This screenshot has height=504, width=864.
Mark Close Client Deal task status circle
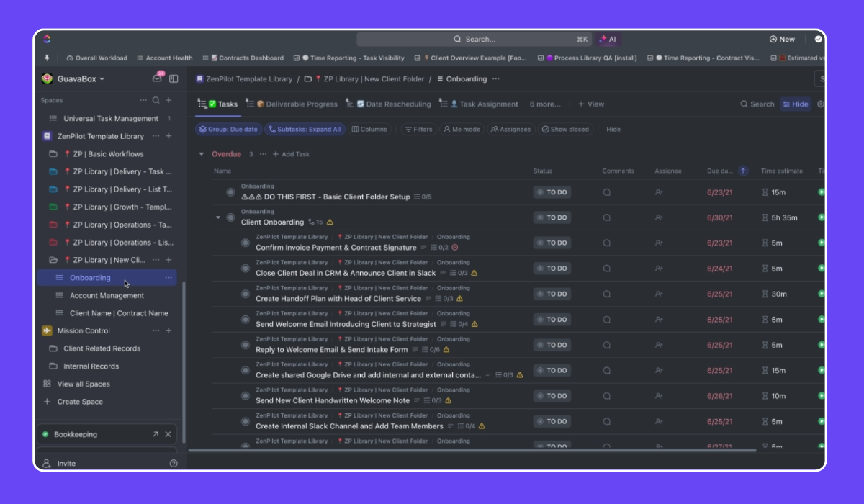click(x=246, y=269)
